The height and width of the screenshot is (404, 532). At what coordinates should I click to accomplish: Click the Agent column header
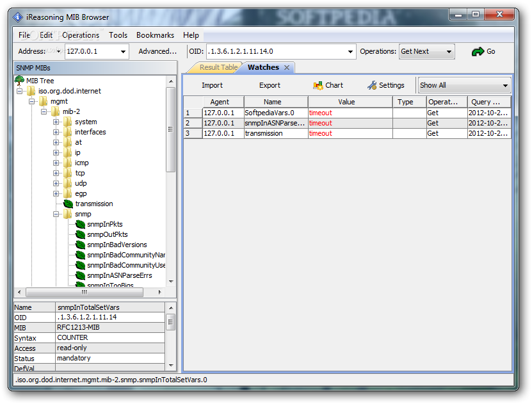point(223,102)
